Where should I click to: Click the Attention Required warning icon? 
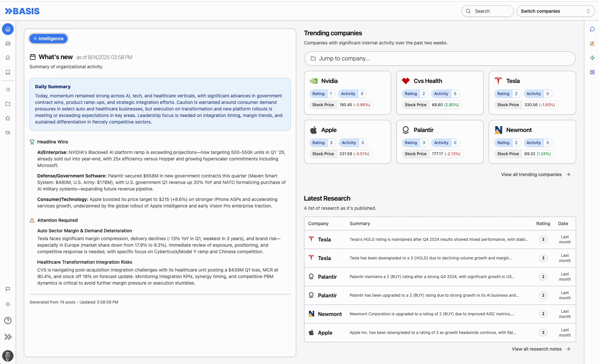coord(32,220)
